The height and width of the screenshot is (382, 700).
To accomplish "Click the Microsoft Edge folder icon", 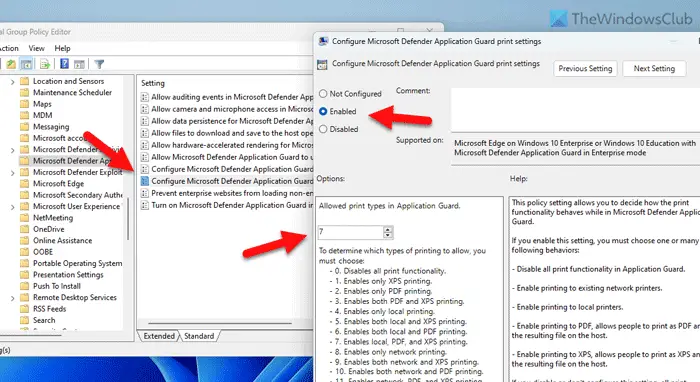I will coord(25,183).
